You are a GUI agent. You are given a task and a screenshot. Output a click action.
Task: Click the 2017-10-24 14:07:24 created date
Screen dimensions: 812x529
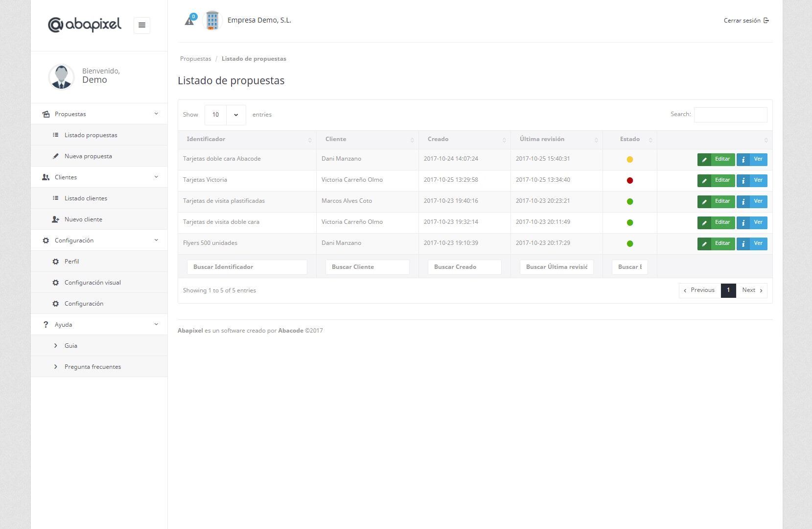click(451, 159)
